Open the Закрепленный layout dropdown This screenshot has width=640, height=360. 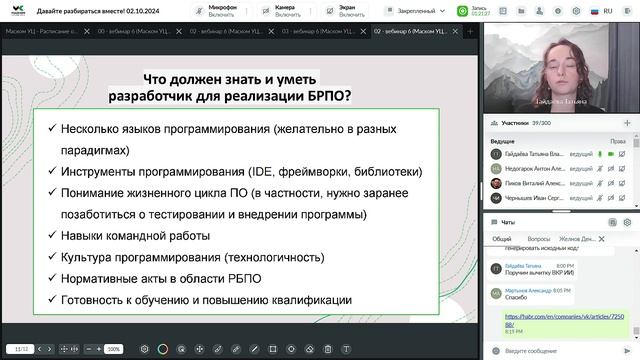point(416,11)
